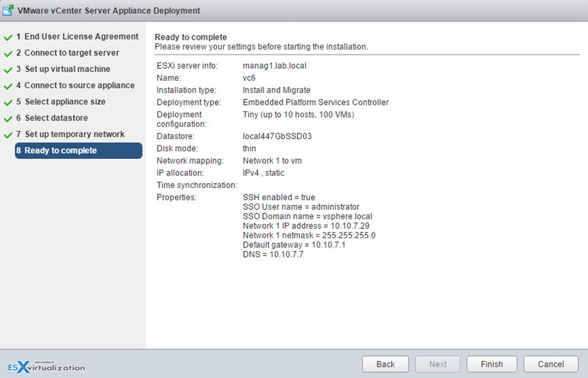
Task: Click the 'Ready to complete' heading
Action: (191, 37)
